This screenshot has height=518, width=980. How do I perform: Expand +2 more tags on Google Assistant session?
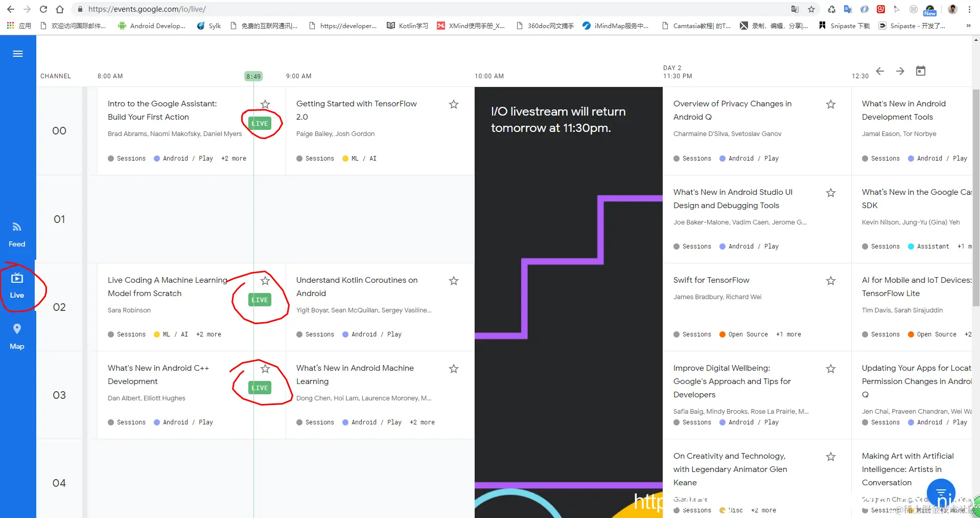(234, 159)
